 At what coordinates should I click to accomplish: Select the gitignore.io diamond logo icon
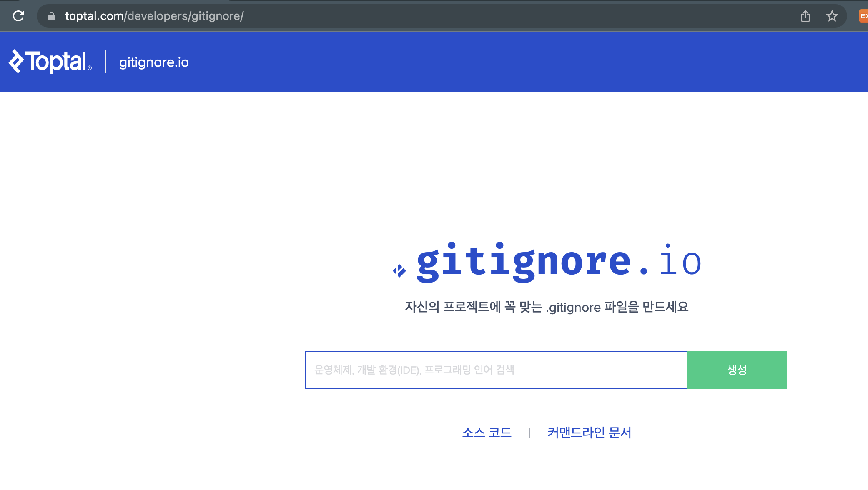pyautogui.click(x=399, y=270)
